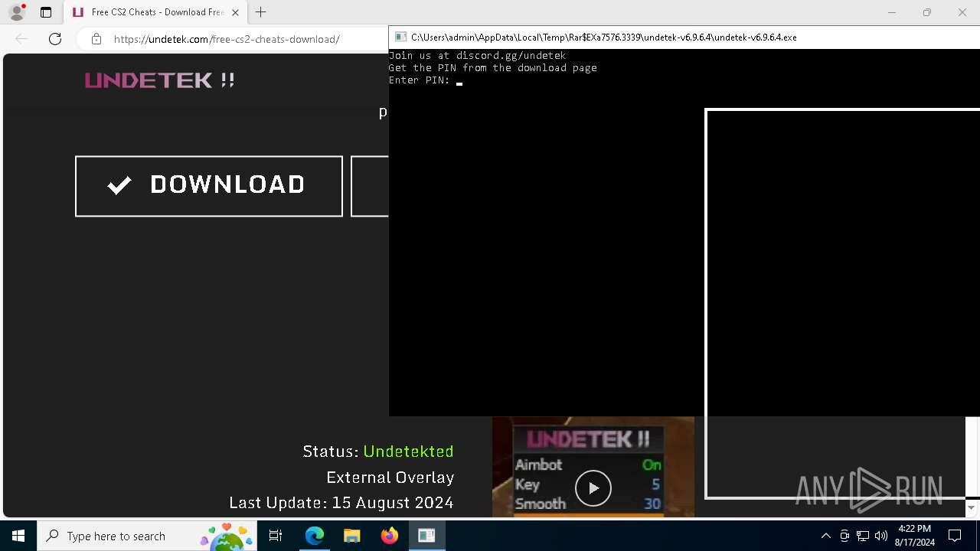980x551 pixels.
Task: Click the undetek.com address bar
Action: click(227, 39)
